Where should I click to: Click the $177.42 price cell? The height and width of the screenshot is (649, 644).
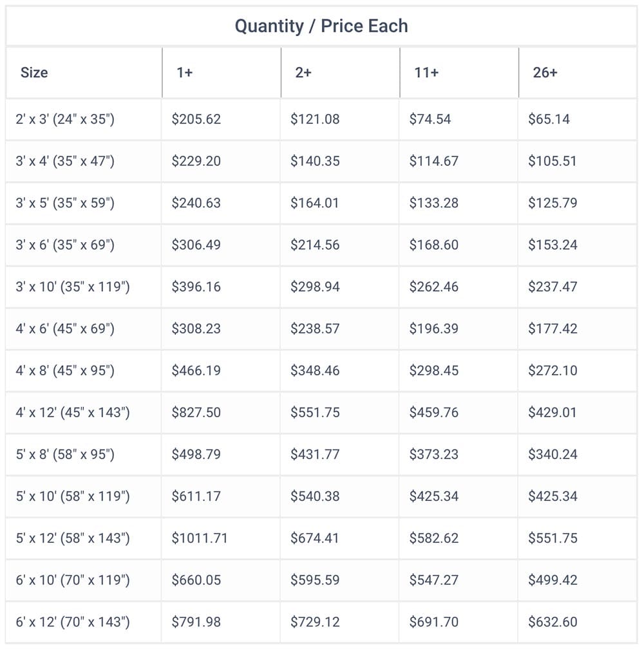click(x=553, y=328)
